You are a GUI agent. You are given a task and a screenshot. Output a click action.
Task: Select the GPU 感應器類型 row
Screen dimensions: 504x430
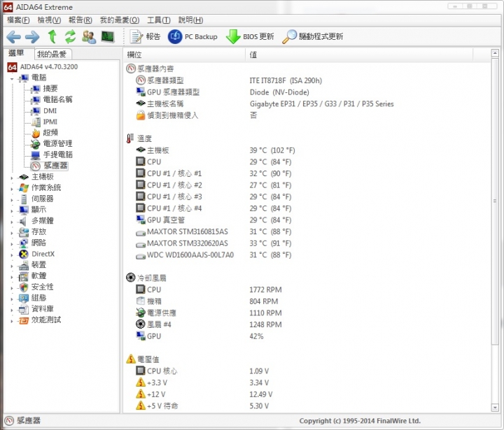click(307, 92)
